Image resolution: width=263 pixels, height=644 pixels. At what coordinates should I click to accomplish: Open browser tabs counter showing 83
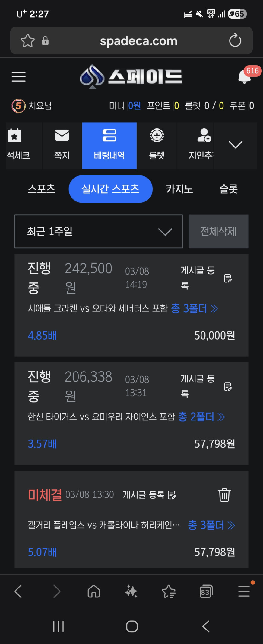coord(206,591)
